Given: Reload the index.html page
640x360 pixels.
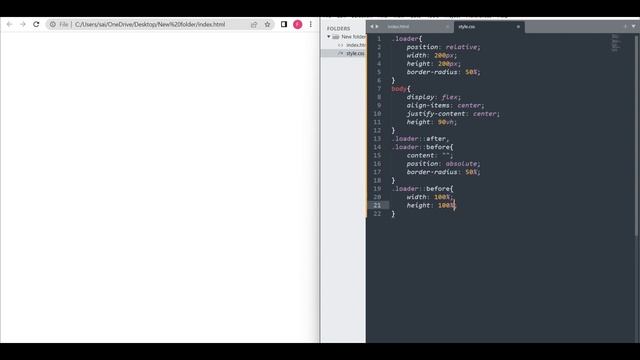Looking at the screenshot, I should click(x=36, y=24).
